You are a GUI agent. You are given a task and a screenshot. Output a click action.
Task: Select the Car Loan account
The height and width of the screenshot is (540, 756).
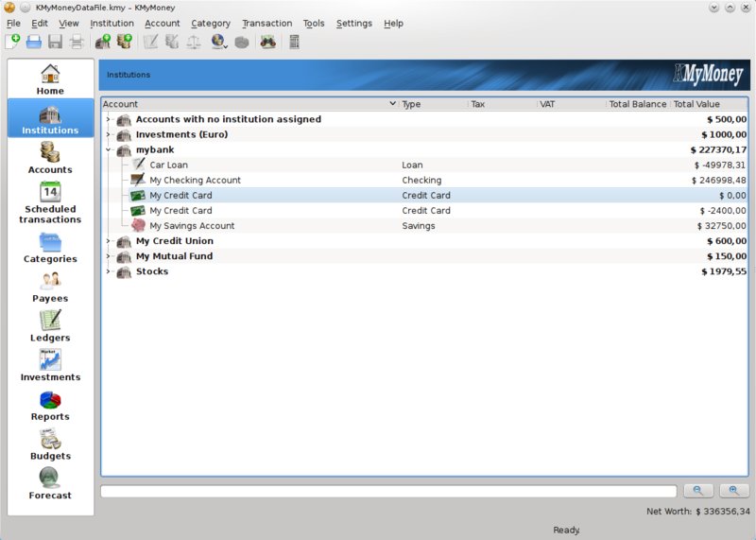pos(424,165)
